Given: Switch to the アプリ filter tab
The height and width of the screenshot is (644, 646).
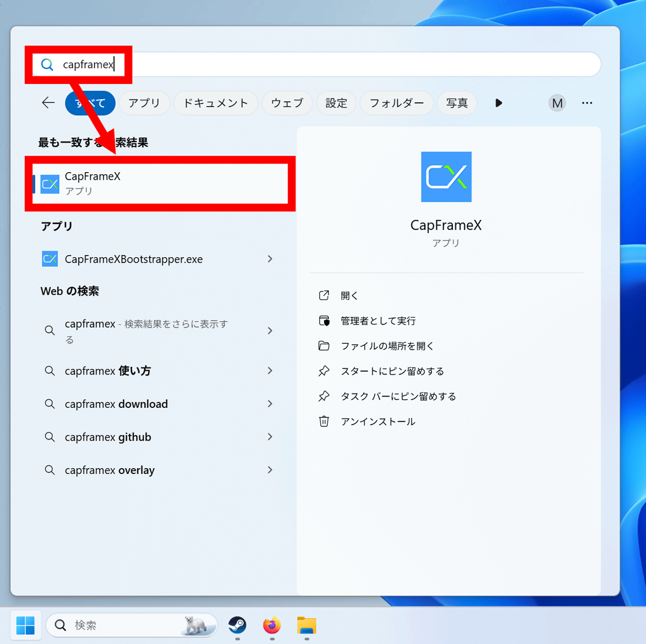Looking at the screenshot, I should [x=144, y=103].
